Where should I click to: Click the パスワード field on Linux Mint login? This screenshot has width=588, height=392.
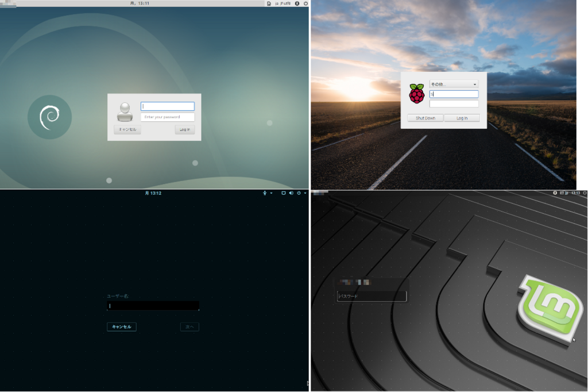(372, 296)
